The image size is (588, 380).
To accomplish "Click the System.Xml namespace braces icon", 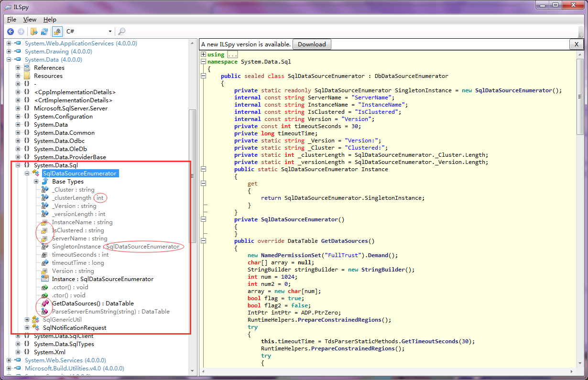I will pos(27,352).
